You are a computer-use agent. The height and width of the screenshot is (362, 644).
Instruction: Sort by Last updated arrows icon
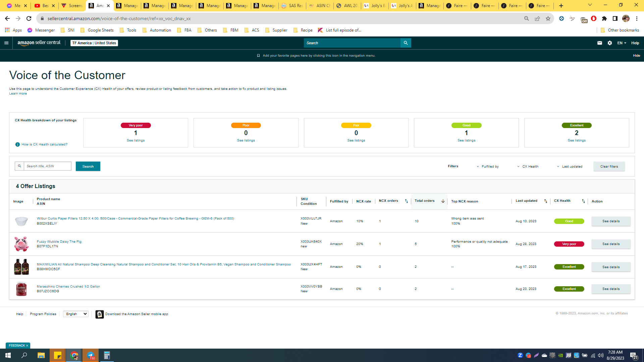pos(546,201)
